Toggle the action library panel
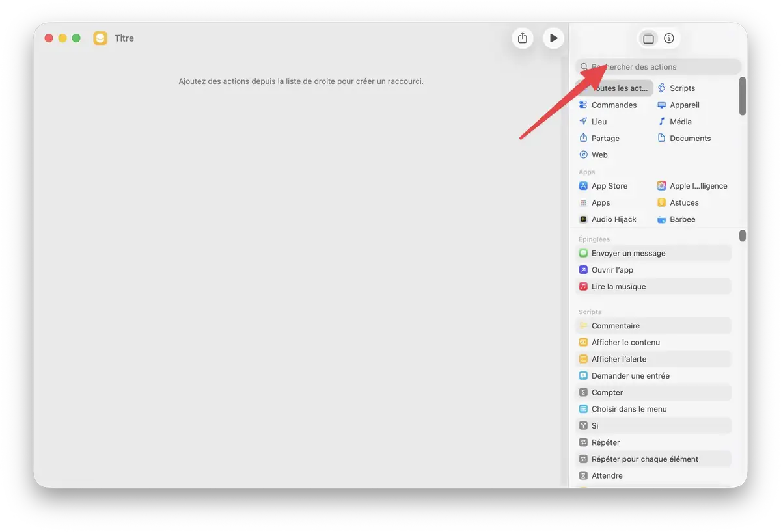This screenshot has width=781, height=532. pyautogui.click(x=648, y=38)
